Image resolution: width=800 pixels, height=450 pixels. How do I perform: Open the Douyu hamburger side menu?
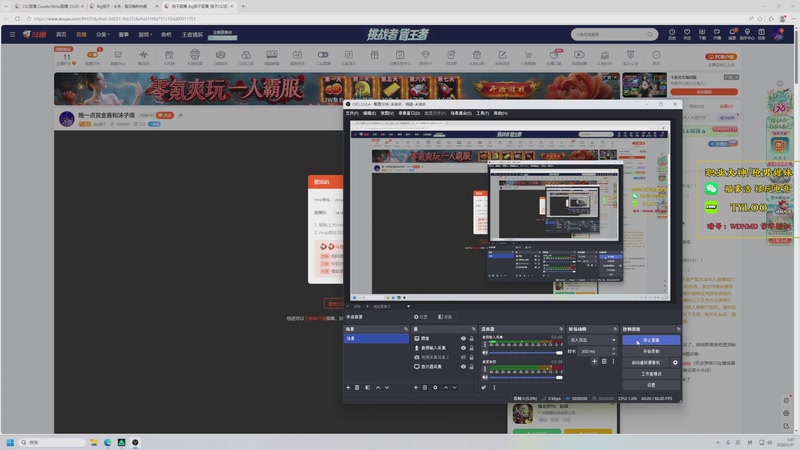point(12,35)
